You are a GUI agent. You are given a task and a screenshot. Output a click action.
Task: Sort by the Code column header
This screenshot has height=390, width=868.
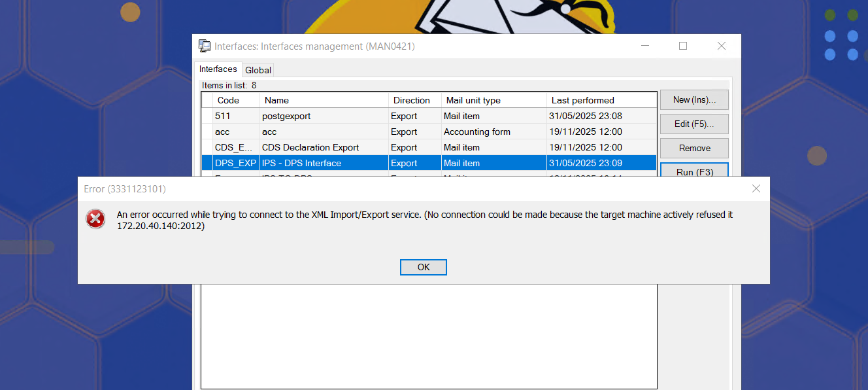click(236, 100)
